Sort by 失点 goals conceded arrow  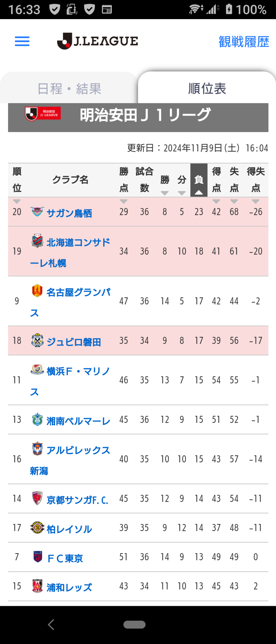[x=234, y=201]
